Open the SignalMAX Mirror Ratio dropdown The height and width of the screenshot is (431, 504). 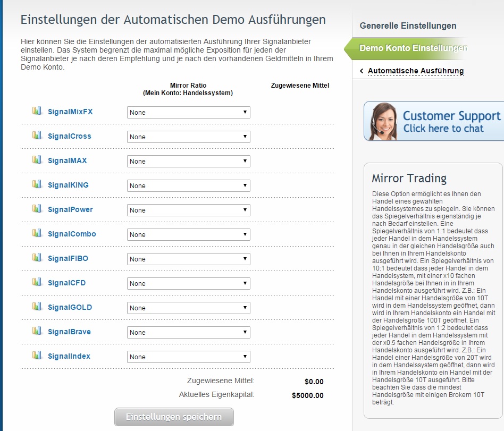[188, 161]
